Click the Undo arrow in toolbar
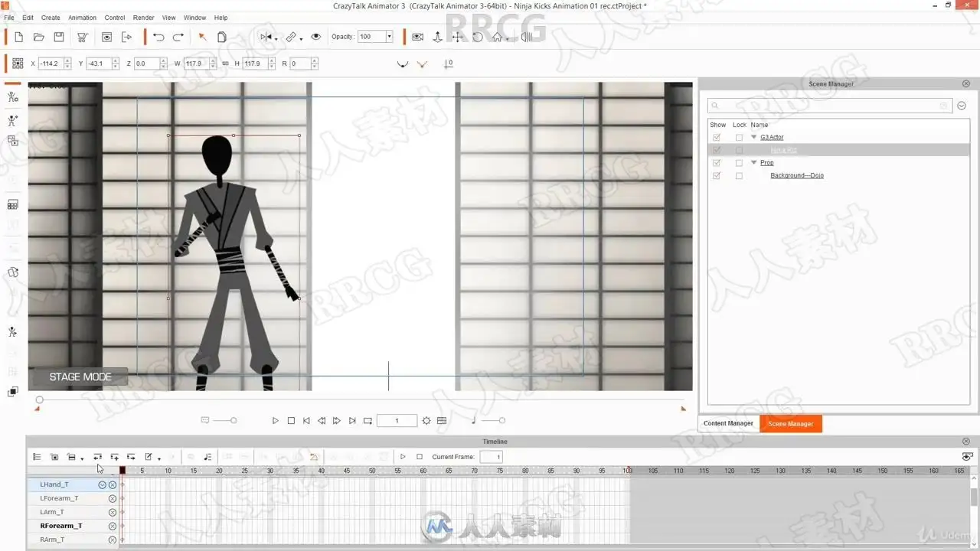980x551 pixels. [x=158, y=37]
